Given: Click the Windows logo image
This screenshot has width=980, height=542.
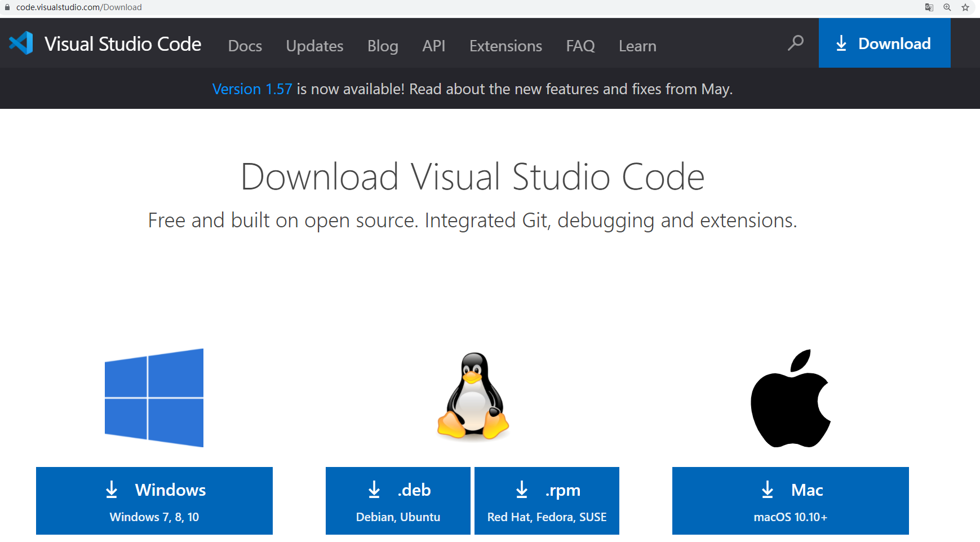Looking at the screenshot, I should (154, 398).
